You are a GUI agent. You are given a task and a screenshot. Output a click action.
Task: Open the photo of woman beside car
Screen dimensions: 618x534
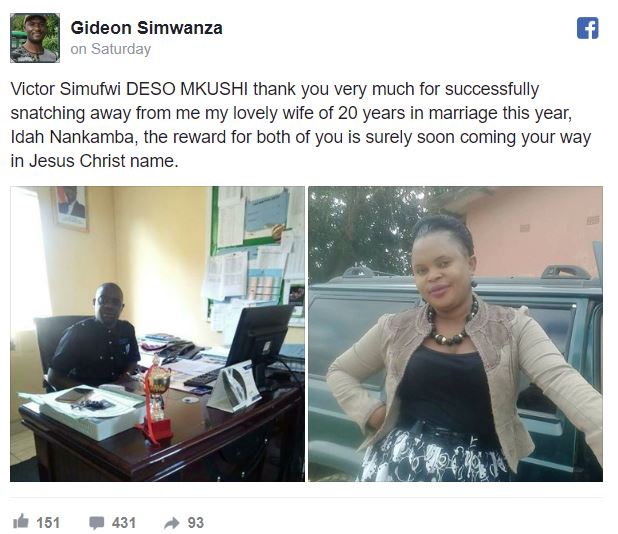[456, 334]
